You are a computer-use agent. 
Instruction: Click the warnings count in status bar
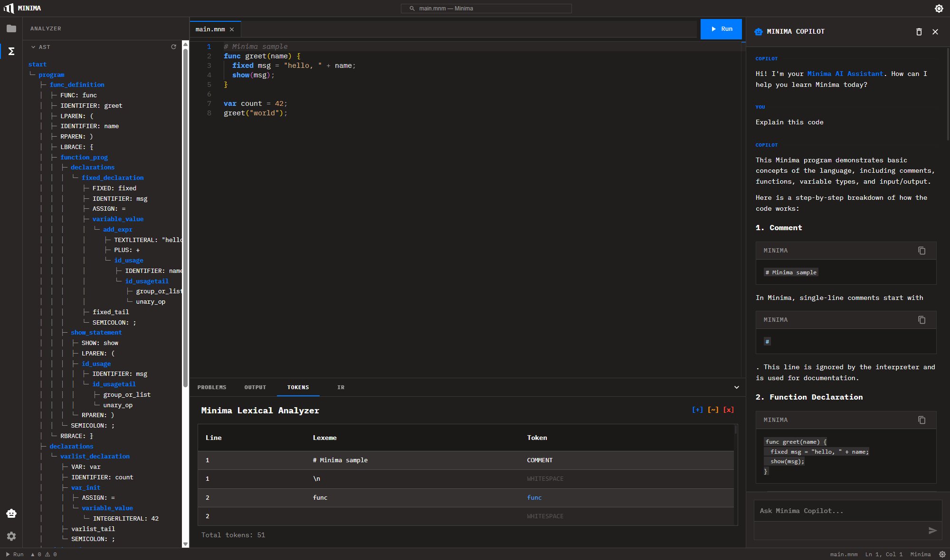tap(51, 554)
